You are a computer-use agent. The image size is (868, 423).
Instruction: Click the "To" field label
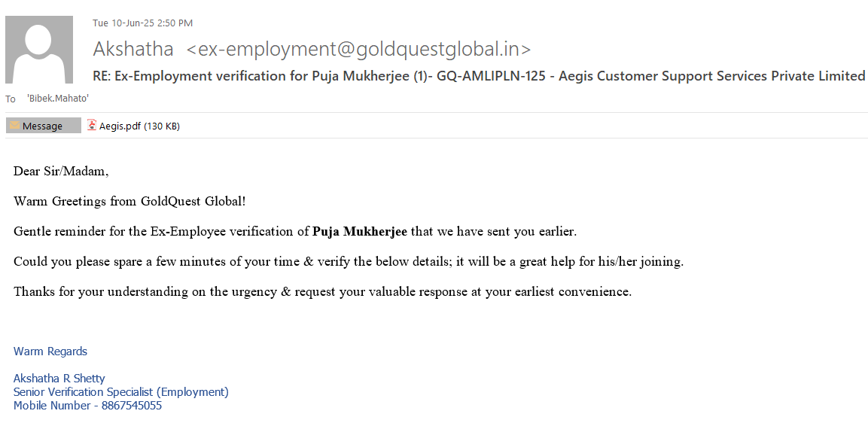point(11,99)
